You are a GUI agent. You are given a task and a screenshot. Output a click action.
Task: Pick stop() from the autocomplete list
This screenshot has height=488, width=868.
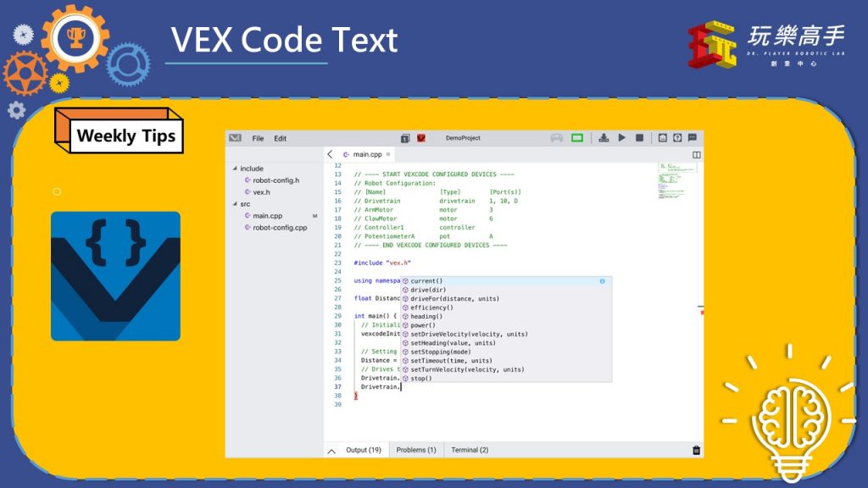(506, 379)
